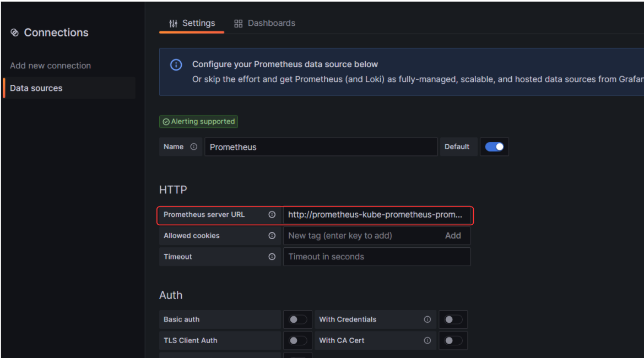Click the info icon in blue banner
Viewport: 644px width, 358px height.
[176, 65]
